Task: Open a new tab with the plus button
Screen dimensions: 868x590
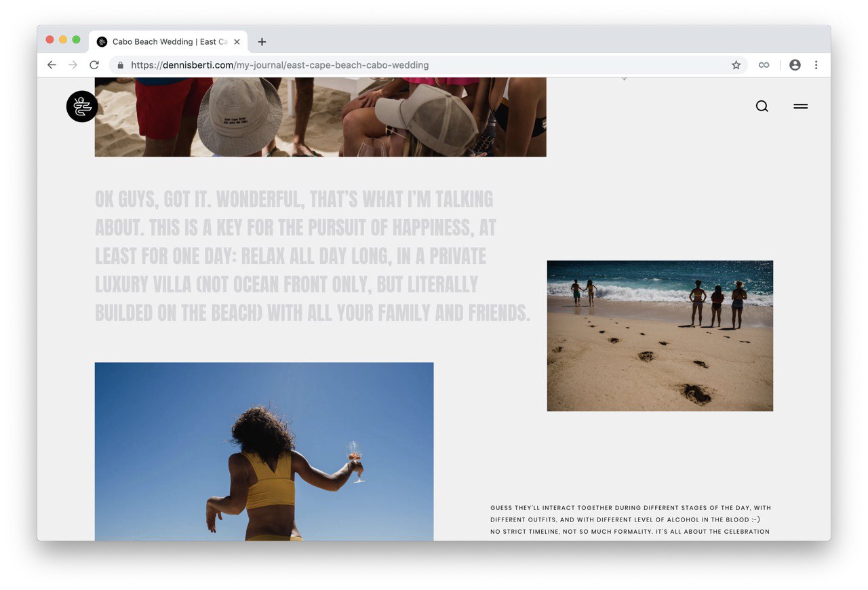Action: 262,42
